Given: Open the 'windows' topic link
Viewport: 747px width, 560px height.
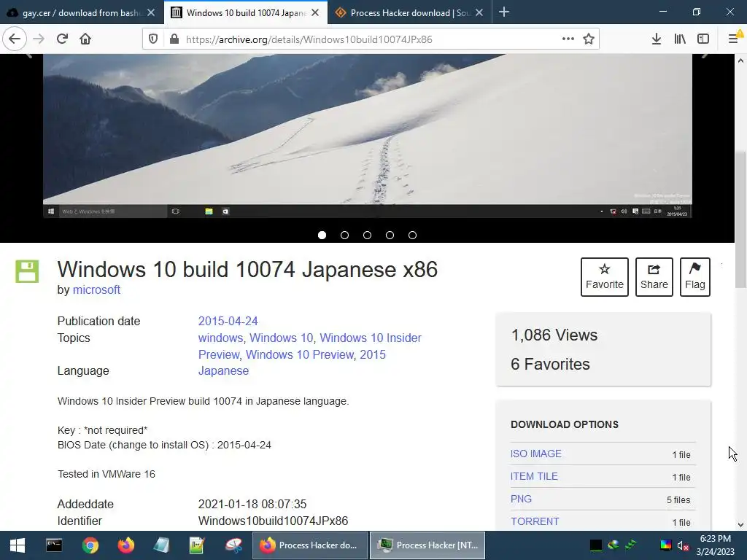Looking at the screenshot, I should (220, 338).
